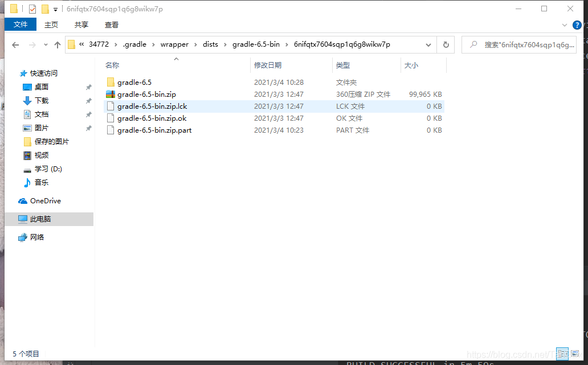588x365 pixels.
Task: Expand the ribbon with the chevron
Action: pos(565,25)
